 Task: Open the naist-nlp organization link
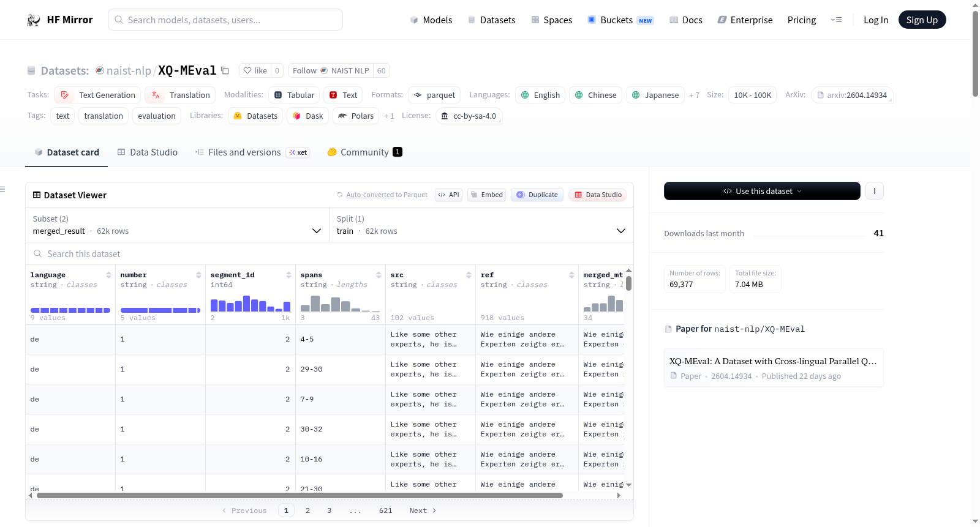pos(129,70)
